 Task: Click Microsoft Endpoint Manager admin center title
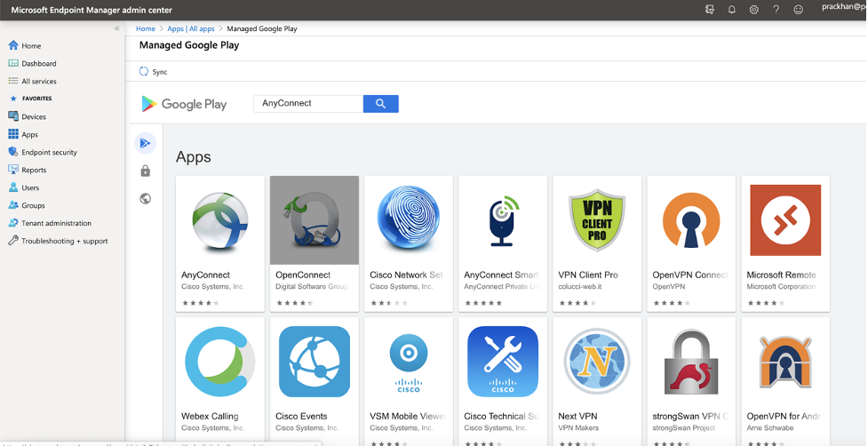92,10
